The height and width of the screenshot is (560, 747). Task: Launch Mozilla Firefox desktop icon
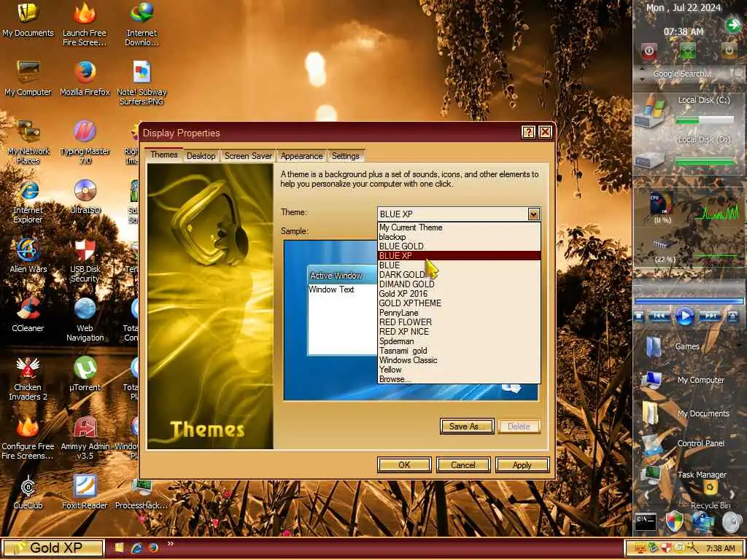tap(85, 79)
